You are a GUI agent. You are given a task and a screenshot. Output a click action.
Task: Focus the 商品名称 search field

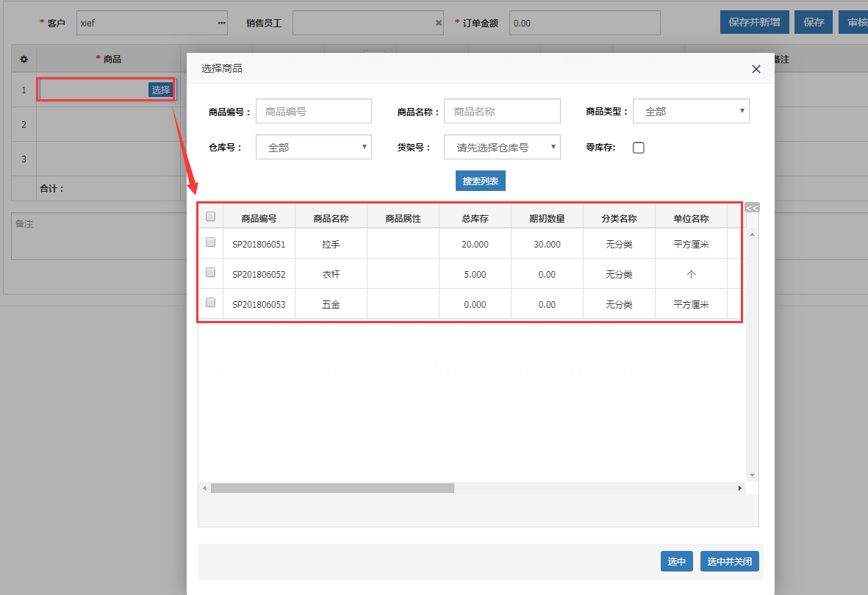(502, 111)
